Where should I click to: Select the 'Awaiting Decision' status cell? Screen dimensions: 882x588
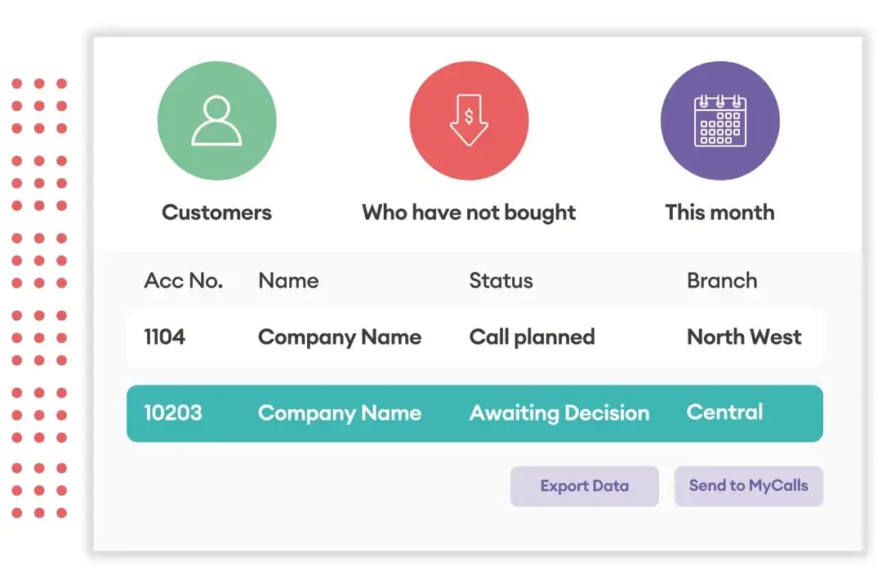click(559, 413)
